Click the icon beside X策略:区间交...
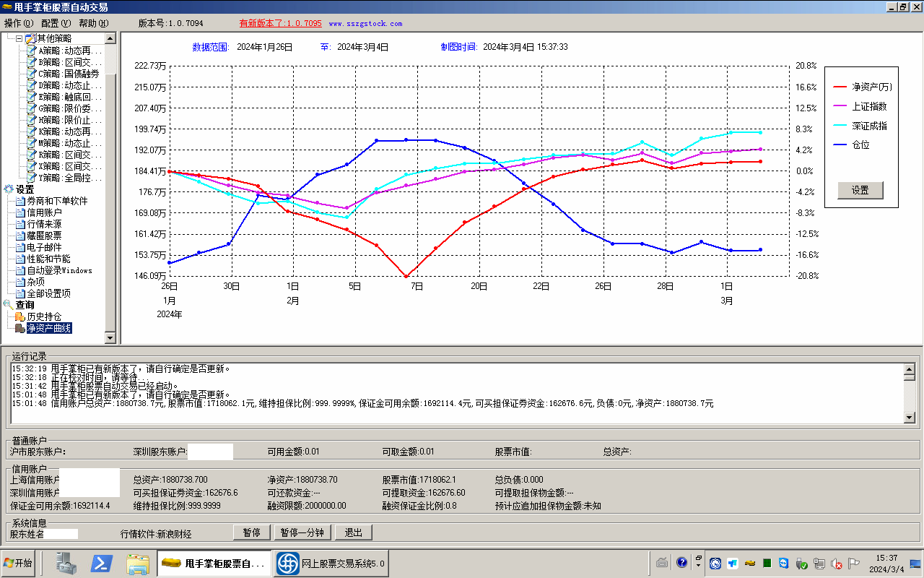This screenshot has width=924, height=578. coord(32,166)
